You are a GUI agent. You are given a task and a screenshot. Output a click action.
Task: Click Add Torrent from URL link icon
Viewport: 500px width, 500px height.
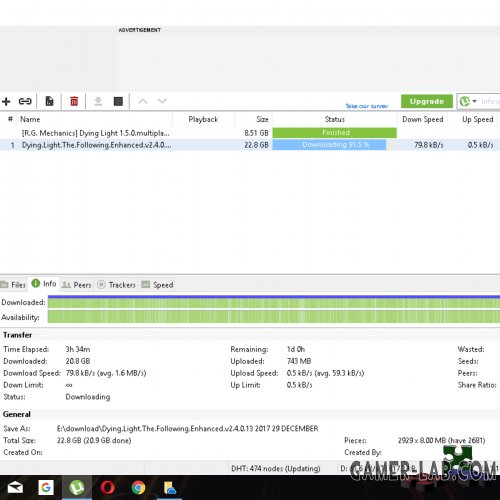[25, 101]
